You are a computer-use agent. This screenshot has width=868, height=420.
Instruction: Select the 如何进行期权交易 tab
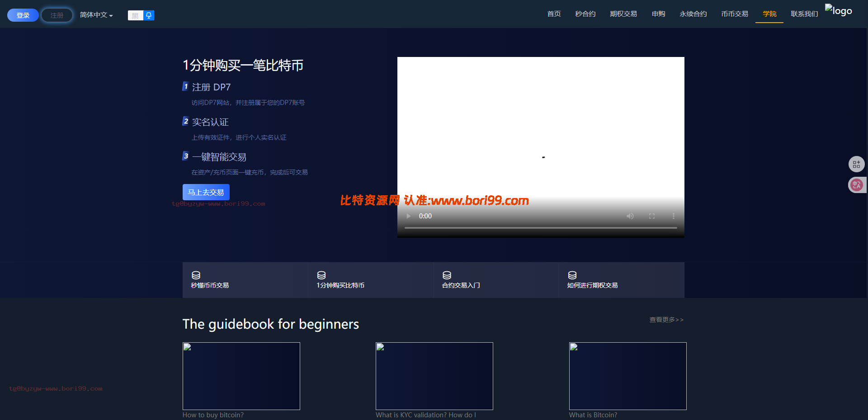pos(622,280)
